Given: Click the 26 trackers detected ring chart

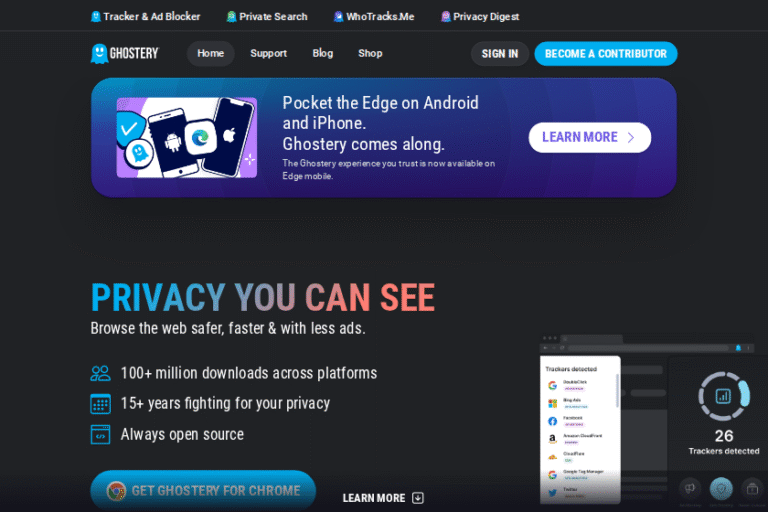Looking at the screenshot, I should 723,396.
